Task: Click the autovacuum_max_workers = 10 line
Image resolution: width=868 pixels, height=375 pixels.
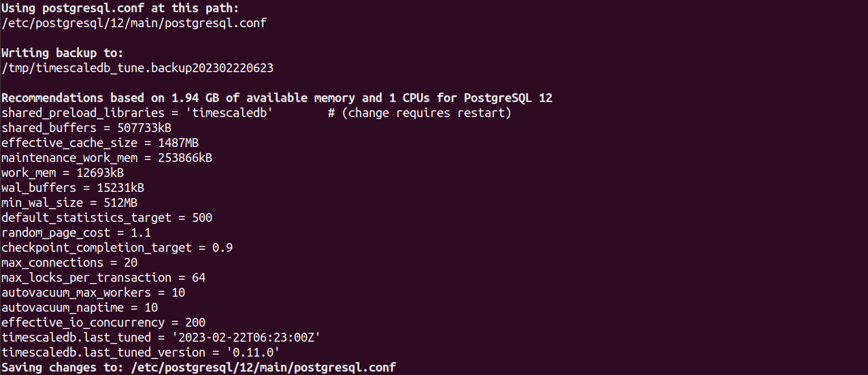Action: (93, 293)
